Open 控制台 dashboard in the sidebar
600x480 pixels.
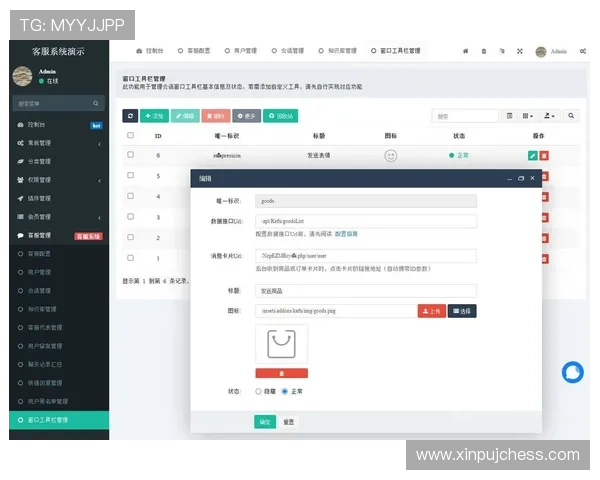57,125
